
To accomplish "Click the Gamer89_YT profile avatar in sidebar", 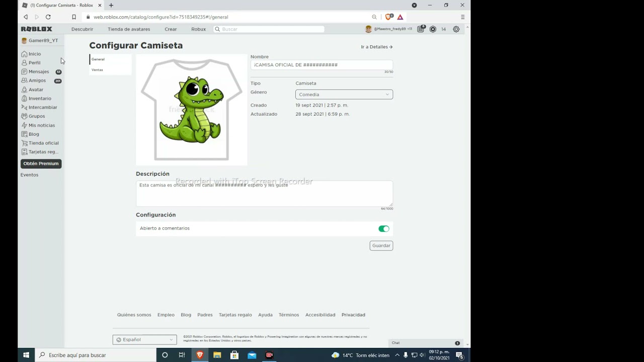I will tap(24, 41).
